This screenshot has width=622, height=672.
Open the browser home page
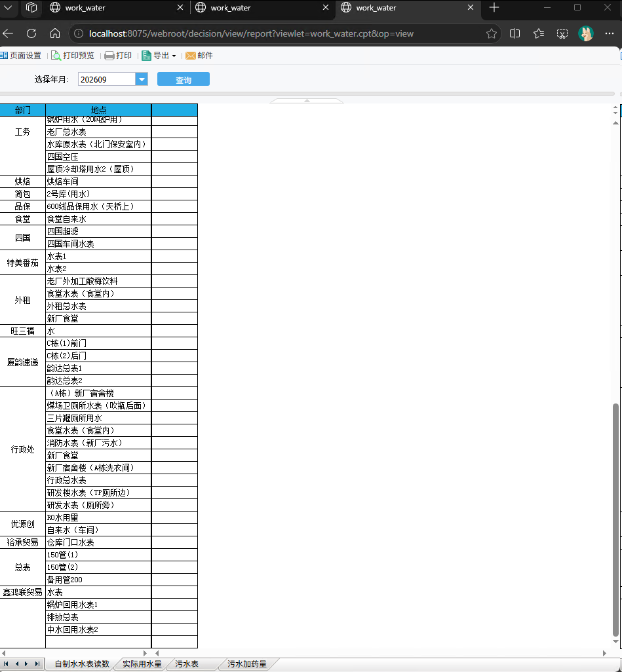pos(55,33)
